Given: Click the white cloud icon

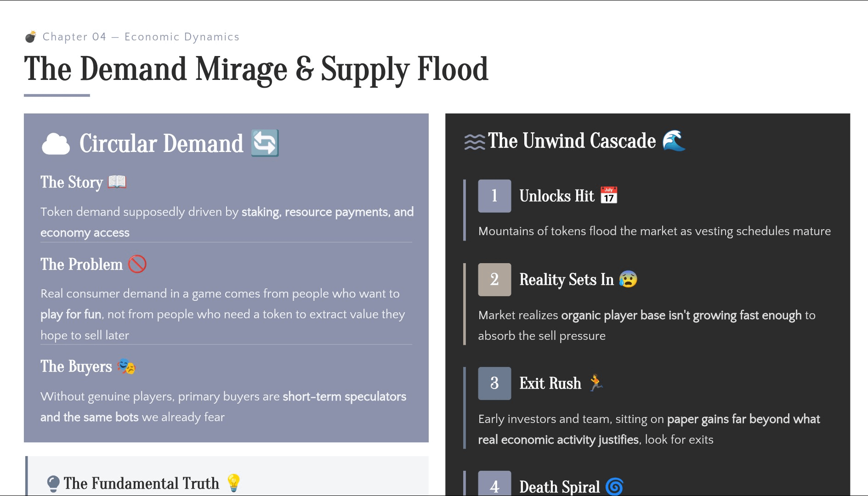Looking at the screenshot, I should [x=56, y=144].
